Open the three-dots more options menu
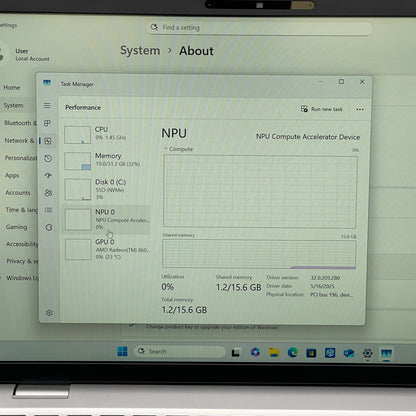This screenshot has height=416, width=416. click(360, 109)
